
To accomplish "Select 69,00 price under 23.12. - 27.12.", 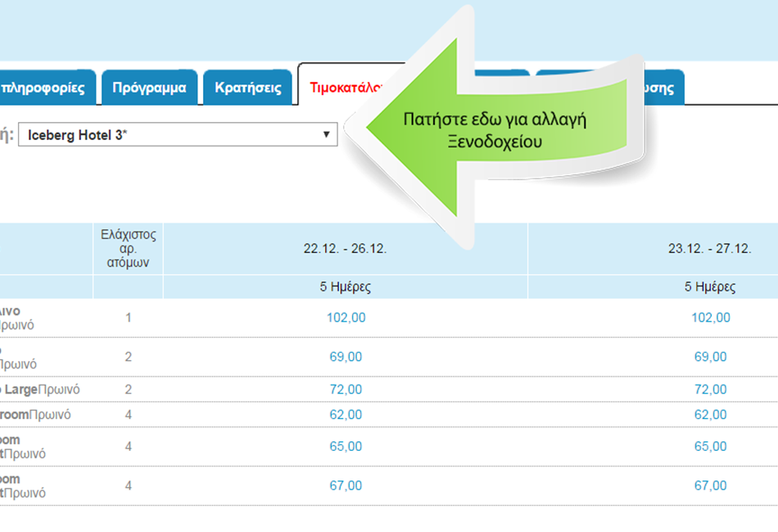I will tap(710, 357).
